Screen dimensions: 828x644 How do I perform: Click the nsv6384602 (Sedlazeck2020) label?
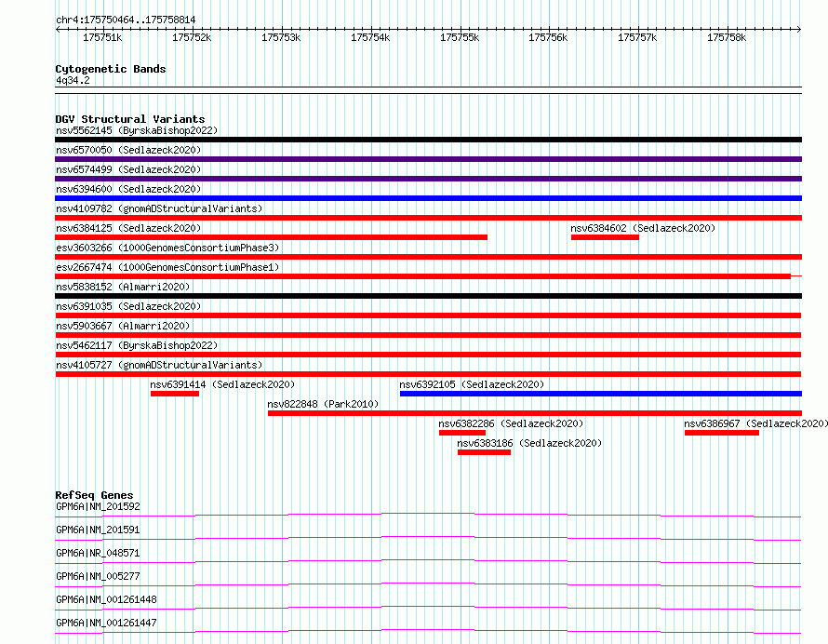(643, 228)
